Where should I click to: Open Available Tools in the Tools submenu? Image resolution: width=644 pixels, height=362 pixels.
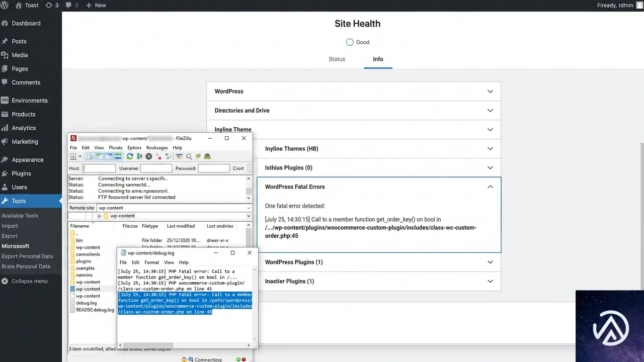tap(20, 216)
